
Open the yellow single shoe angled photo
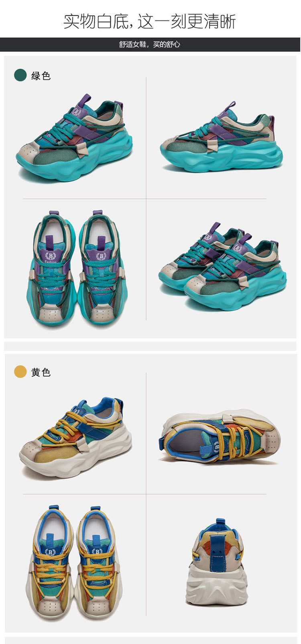[x=75, y=437]
